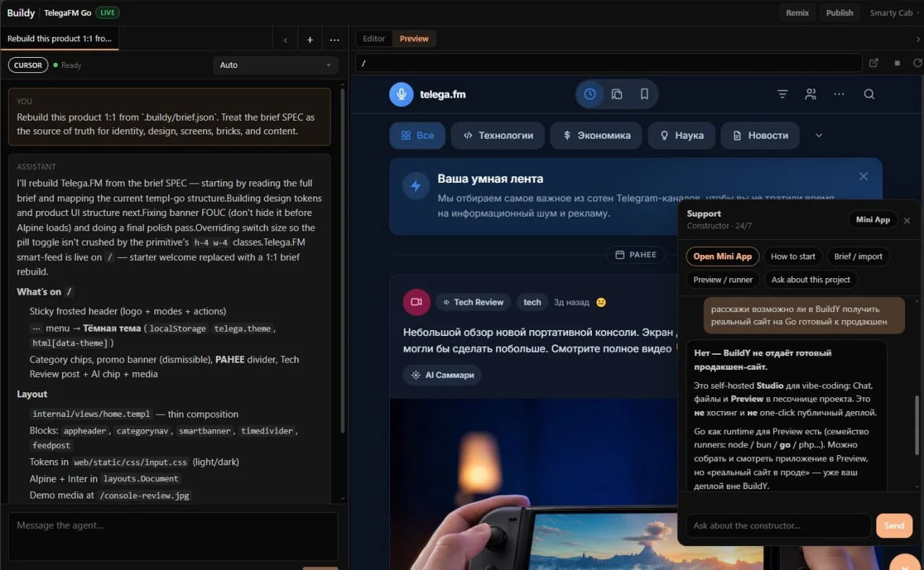
Task: Click the 'AI Саммари' chip
Action: pyautogui.click(x=443, y=375)
